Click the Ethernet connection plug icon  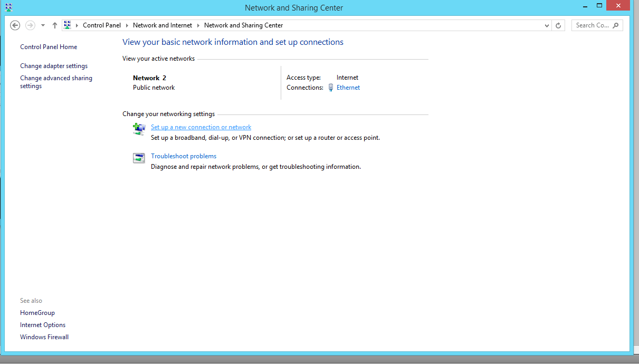coord(331,88)
